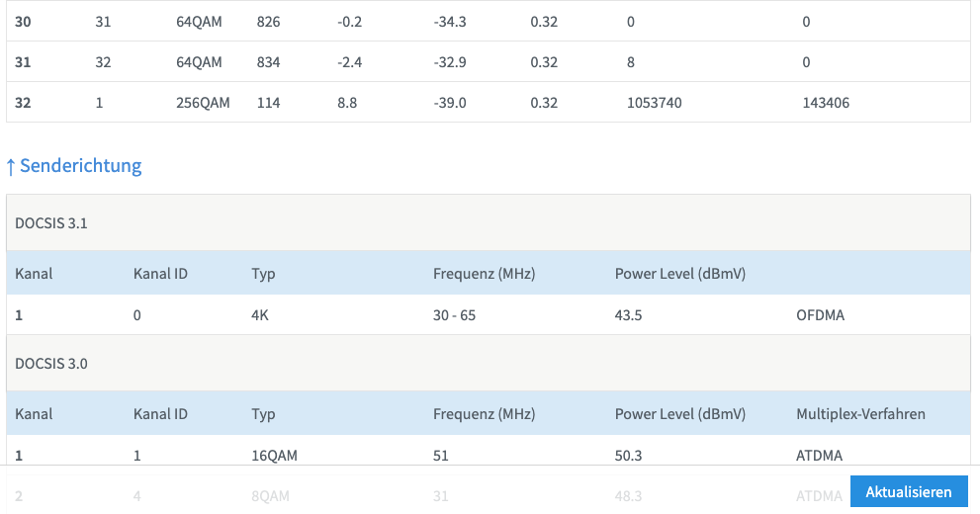980x514 pixels.
Task: Click the Frequenz (MHz) header in DOCSIS 3.1
Action: (484, 274)
